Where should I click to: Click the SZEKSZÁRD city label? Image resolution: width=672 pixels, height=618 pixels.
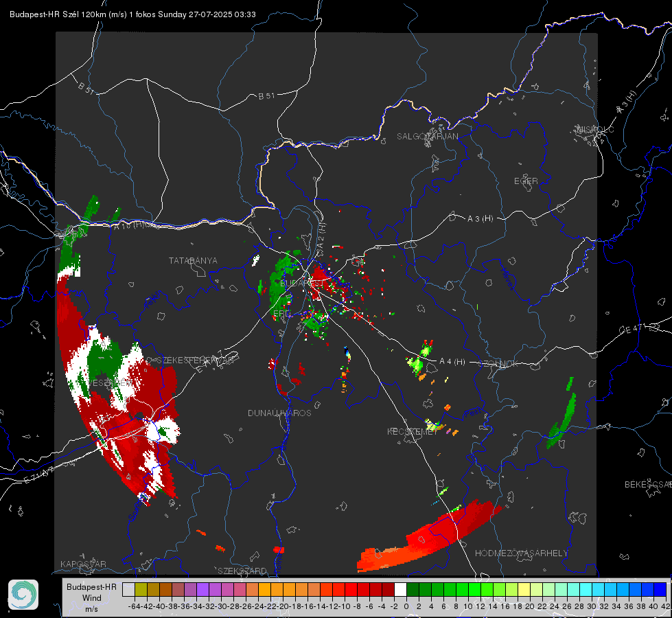(x=242, y=571)
